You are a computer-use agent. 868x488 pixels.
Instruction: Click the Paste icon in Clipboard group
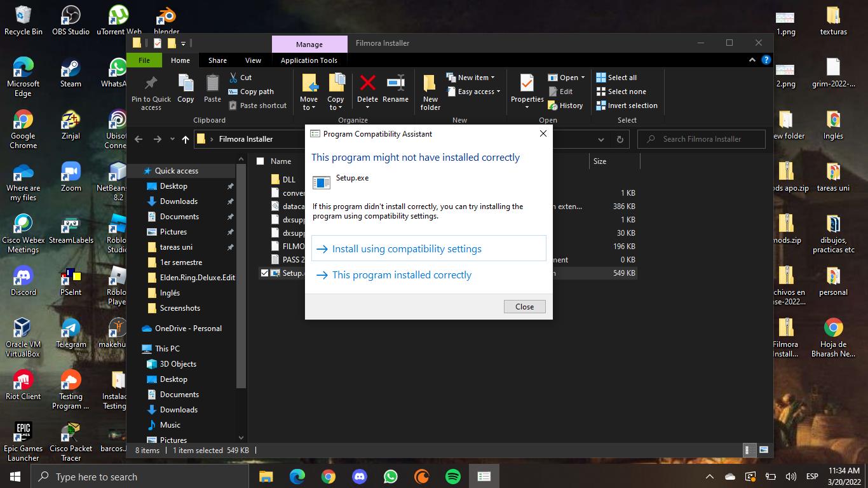(x=212, y=88)
